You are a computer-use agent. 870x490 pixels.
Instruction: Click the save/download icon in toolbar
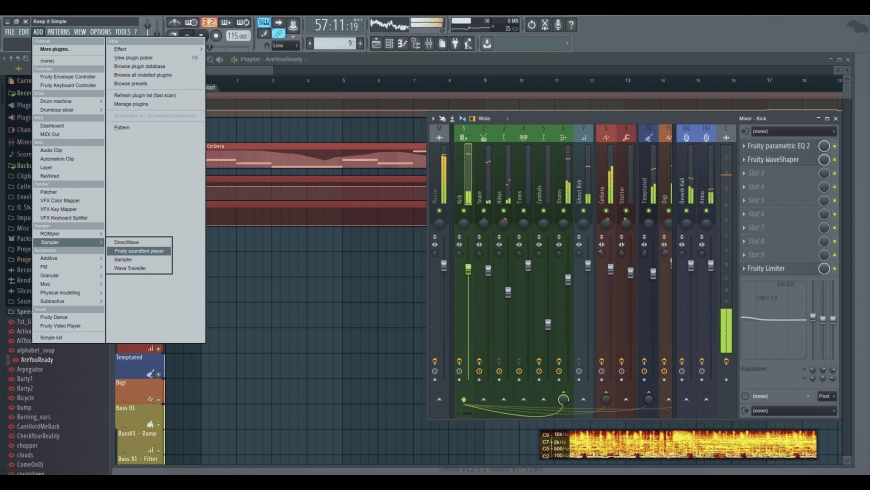(487, 43)
